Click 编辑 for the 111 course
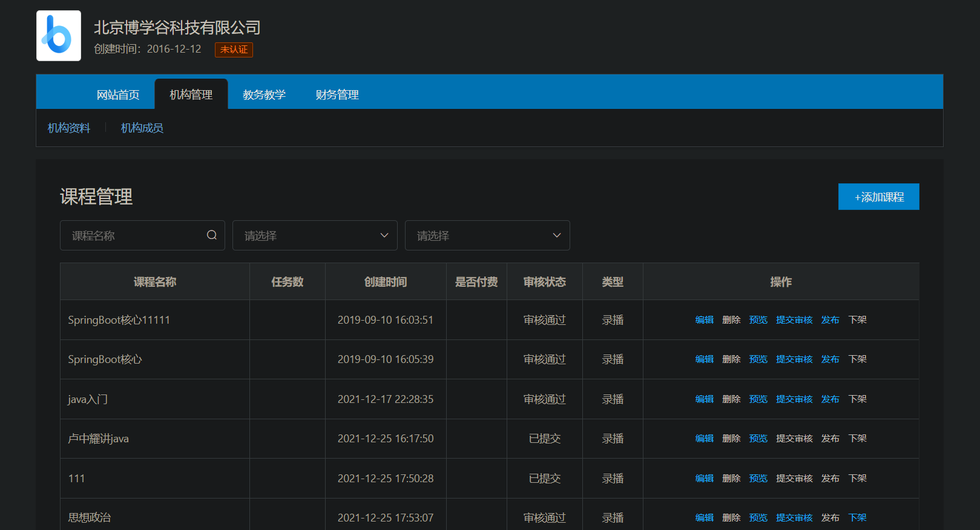This screenshot has height=530, width=980. pos(704,479)
